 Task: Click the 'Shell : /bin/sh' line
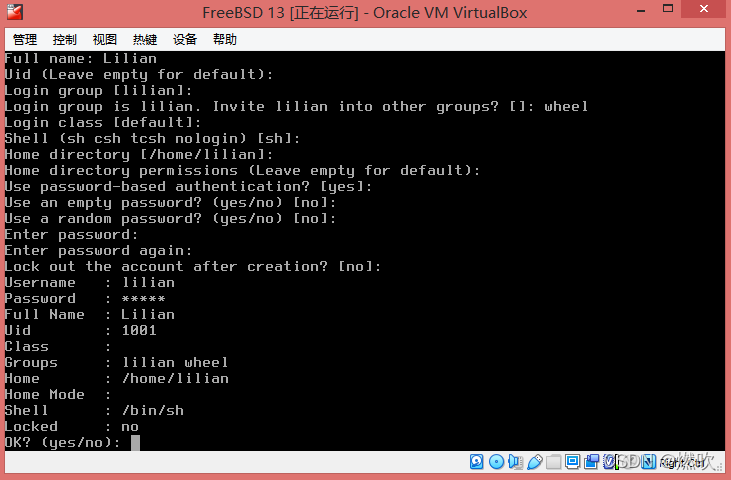pos(94,411)
